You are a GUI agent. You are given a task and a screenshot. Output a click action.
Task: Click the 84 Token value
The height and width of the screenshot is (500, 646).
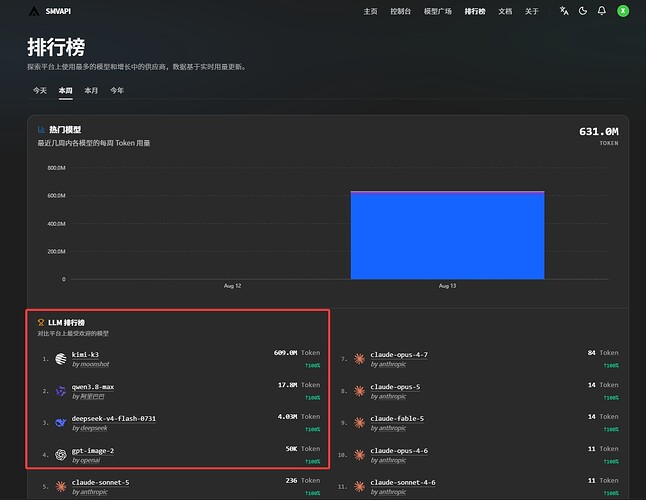pyautogui.click(x=603, y=353)
